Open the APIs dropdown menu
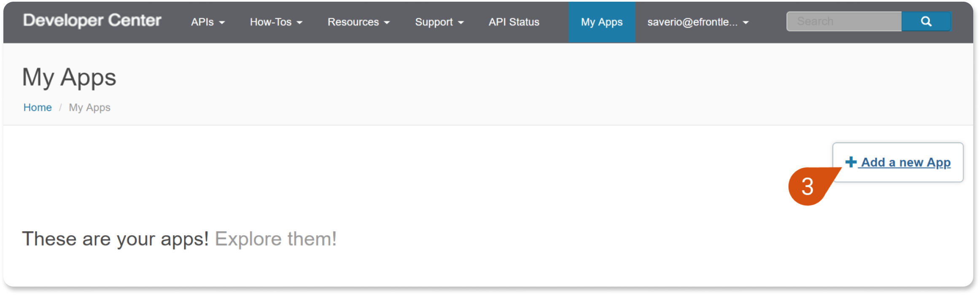This screenshot has width=980, height=295. [208, 22]
